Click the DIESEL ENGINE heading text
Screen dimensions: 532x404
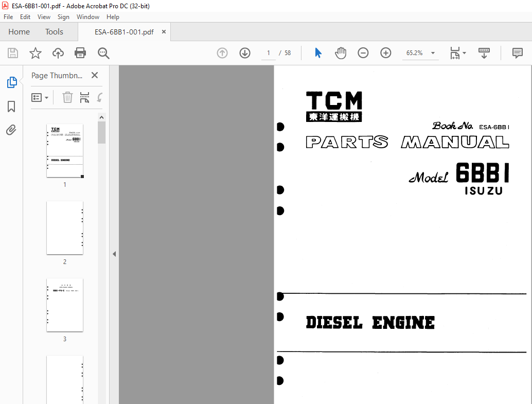pyautogui.click(x=370, y=323)
